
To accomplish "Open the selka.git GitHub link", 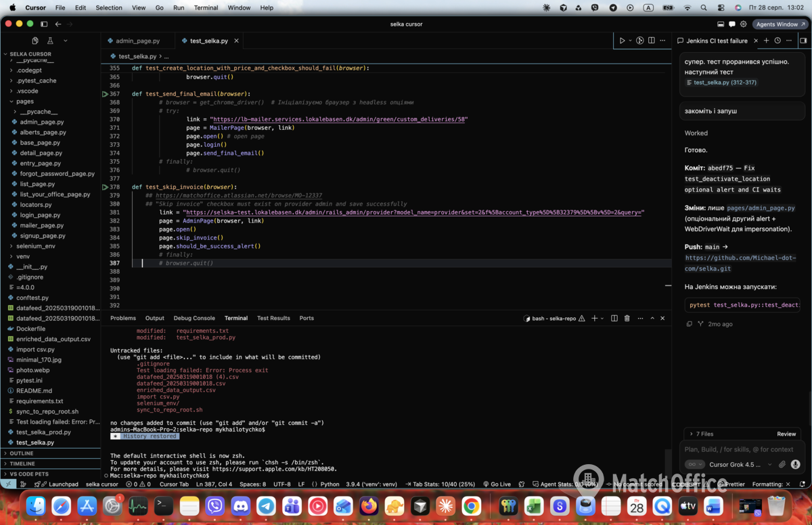I will tap(740, 263).
